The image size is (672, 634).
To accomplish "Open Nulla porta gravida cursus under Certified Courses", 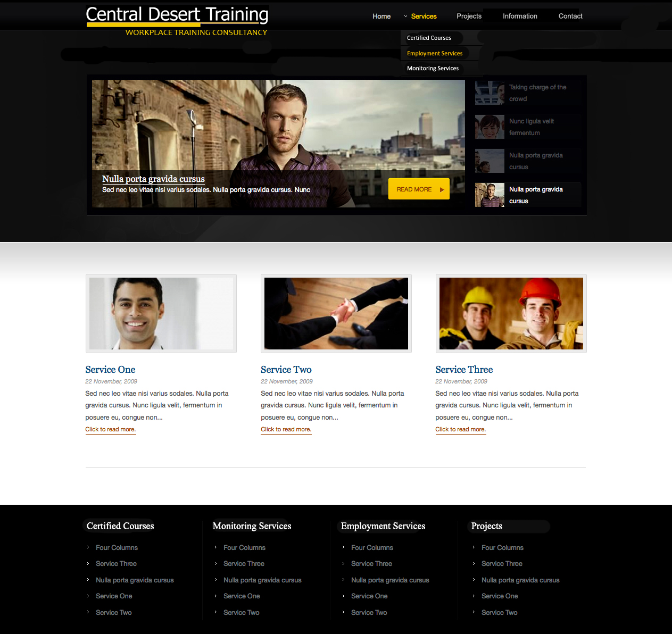I will 135,580.
